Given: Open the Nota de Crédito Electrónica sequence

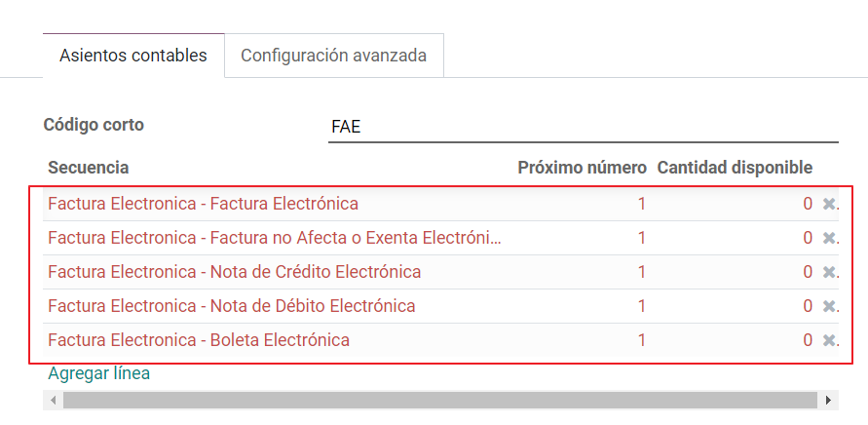Looking at the screenshot, I should point(234,272).
